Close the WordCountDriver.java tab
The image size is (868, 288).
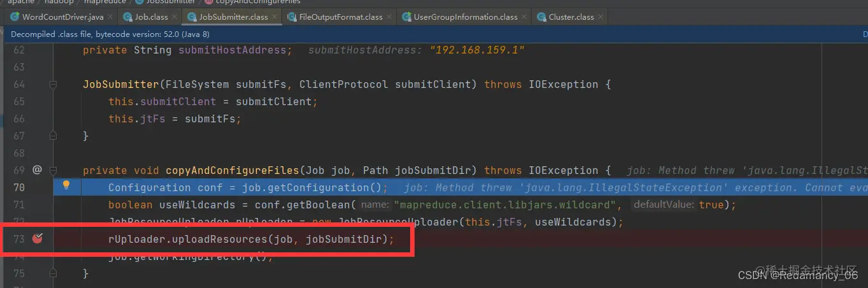[111, 17]
